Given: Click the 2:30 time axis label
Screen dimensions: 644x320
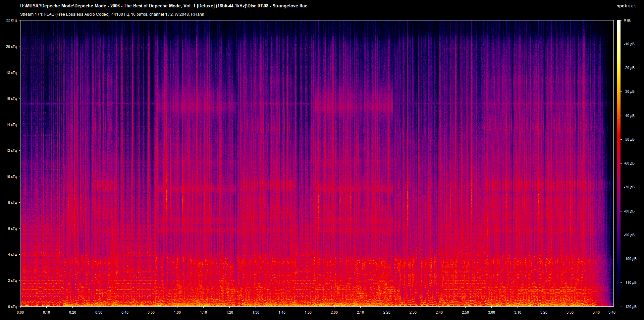Looking at the screenshot, I should [413, 312].
